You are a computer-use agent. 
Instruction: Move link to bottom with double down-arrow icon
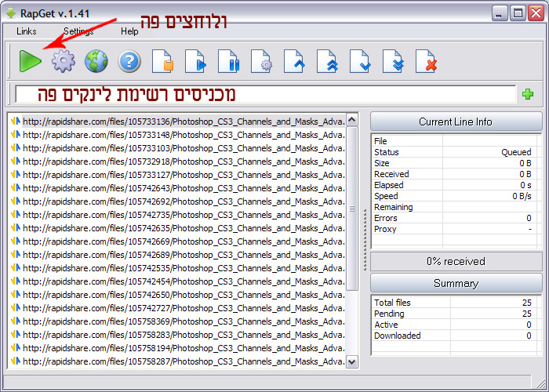coord(393,62)
